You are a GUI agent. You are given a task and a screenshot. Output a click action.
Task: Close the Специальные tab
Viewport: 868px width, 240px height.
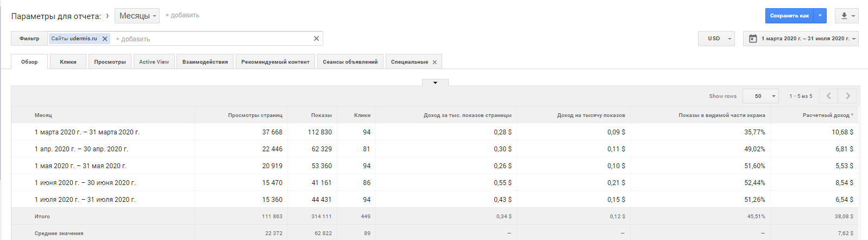point(435,62)
